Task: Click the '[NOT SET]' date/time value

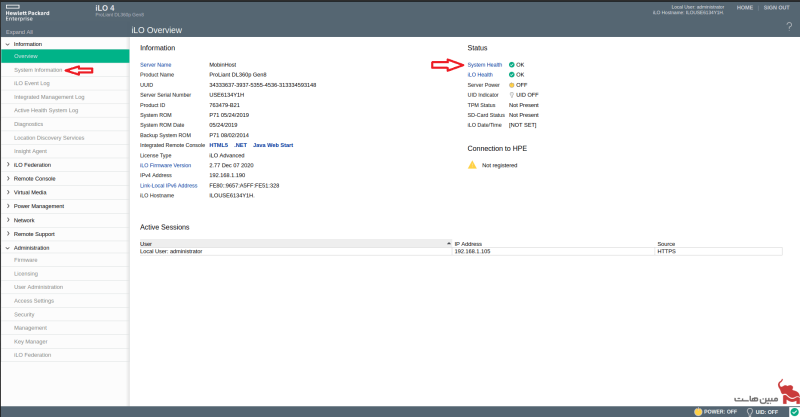Action: pos(522,125)
